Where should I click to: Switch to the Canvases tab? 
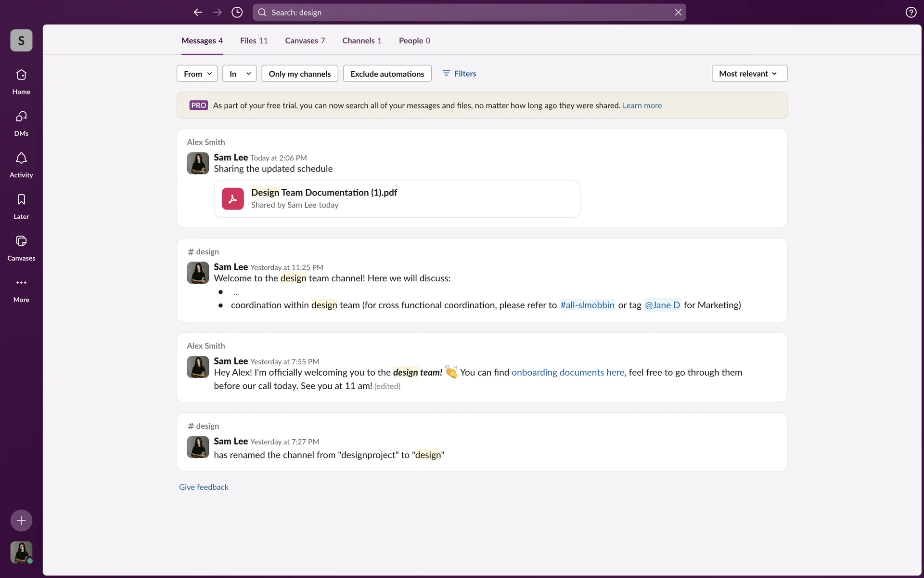click(305, 41)
